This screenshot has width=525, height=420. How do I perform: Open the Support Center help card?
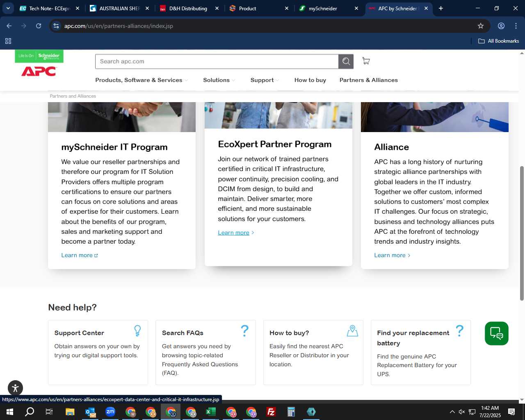coord(98,352)
